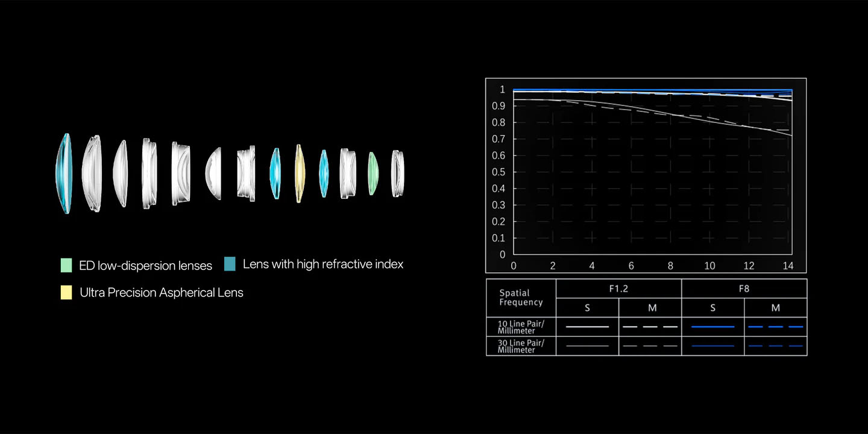Click the "Spatial Frequency" table header cell
This screenshot has height=434, width=868.
click(521, 298)
